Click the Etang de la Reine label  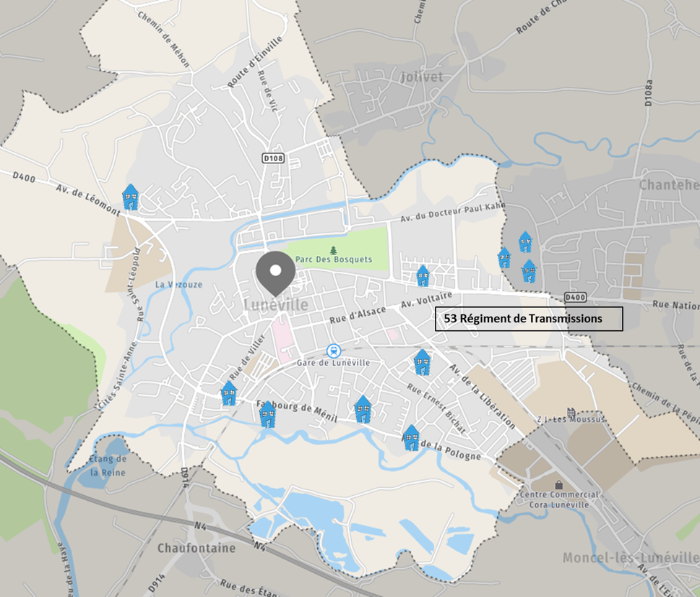pyautogui.click(x=108, y=465)
